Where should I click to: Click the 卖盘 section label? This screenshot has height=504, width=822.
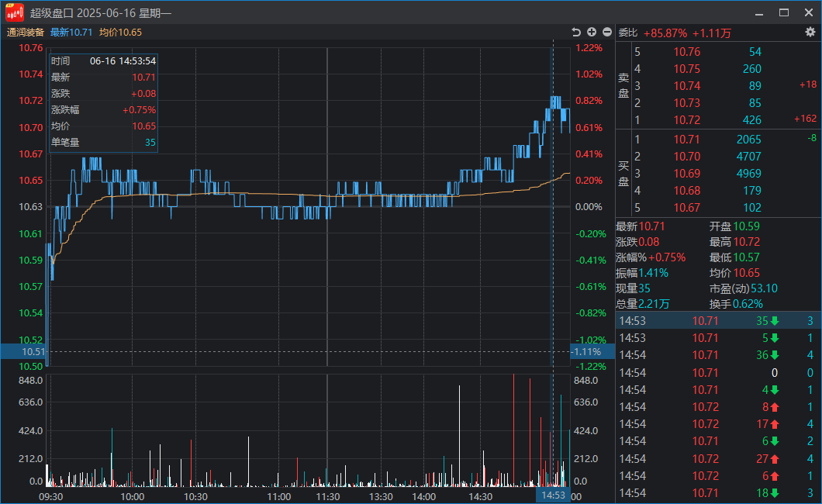tap(623, 85)
